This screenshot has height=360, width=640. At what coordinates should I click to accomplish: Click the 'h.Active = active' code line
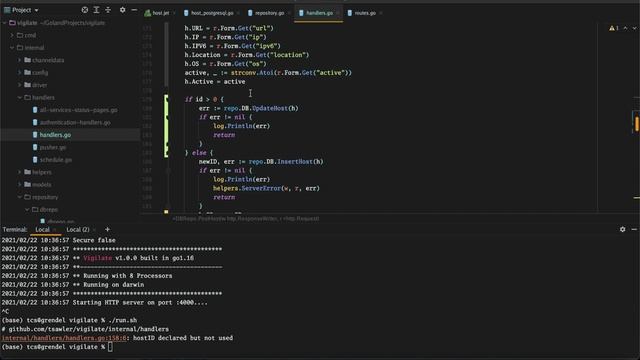pos(215,82)
